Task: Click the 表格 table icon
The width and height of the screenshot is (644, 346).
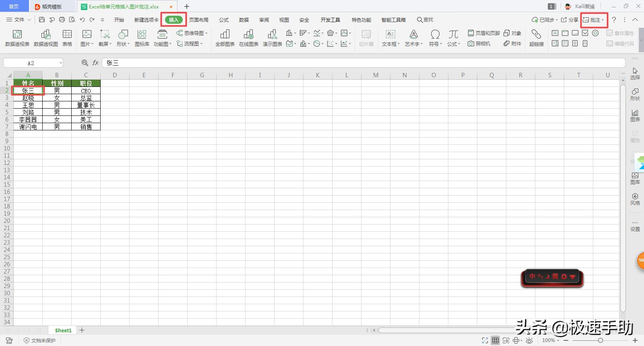Action: pos(67,38)
